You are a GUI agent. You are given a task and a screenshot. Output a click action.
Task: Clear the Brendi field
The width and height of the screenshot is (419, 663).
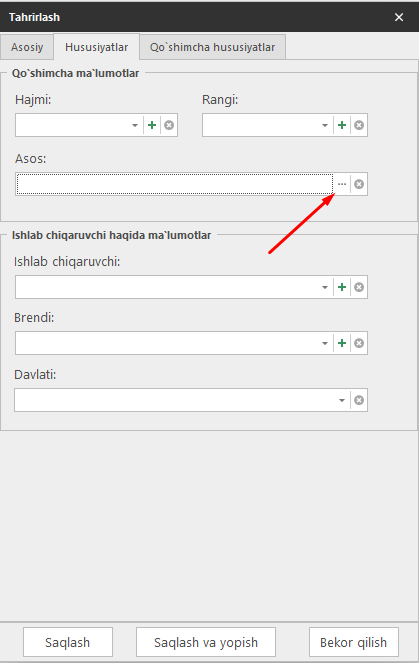[x=359, y=343]
